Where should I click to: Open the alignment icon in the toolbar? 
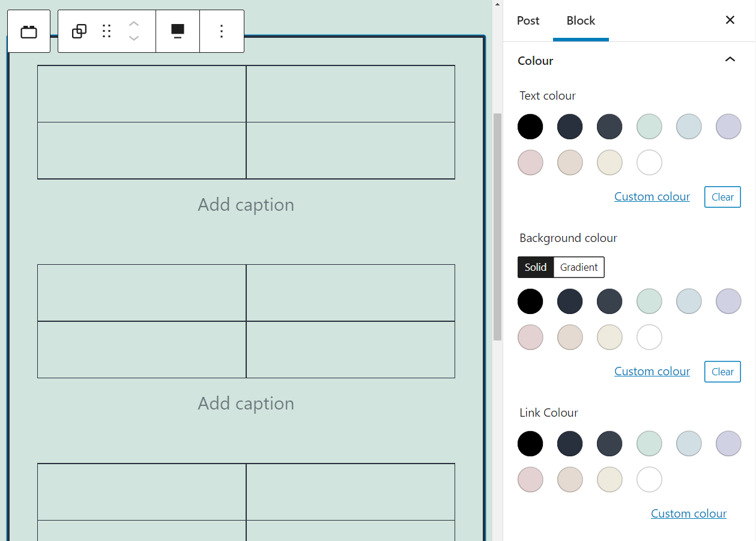click(x=178, y=31)
